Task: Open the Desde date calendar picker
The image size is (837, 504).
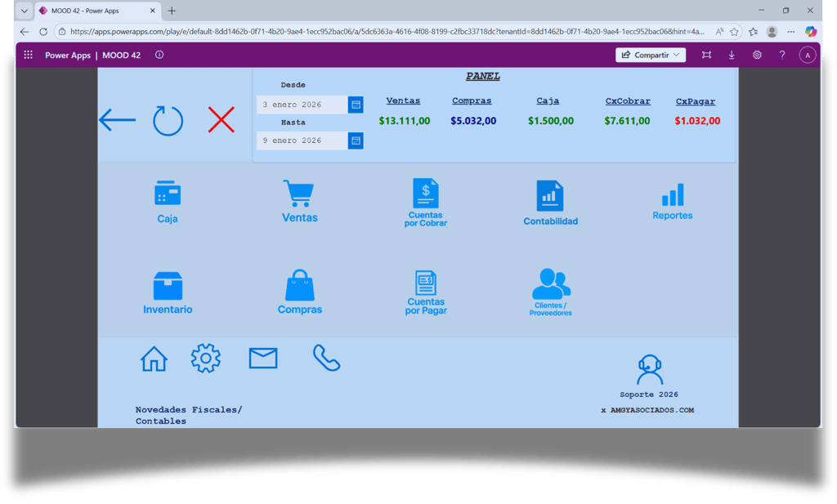Action: pos(356,105)
